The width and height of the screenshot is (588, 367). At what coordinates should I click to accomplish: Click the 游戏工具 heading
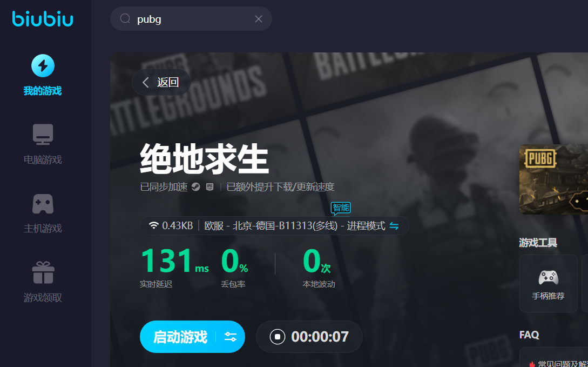[x=538, y=243]
